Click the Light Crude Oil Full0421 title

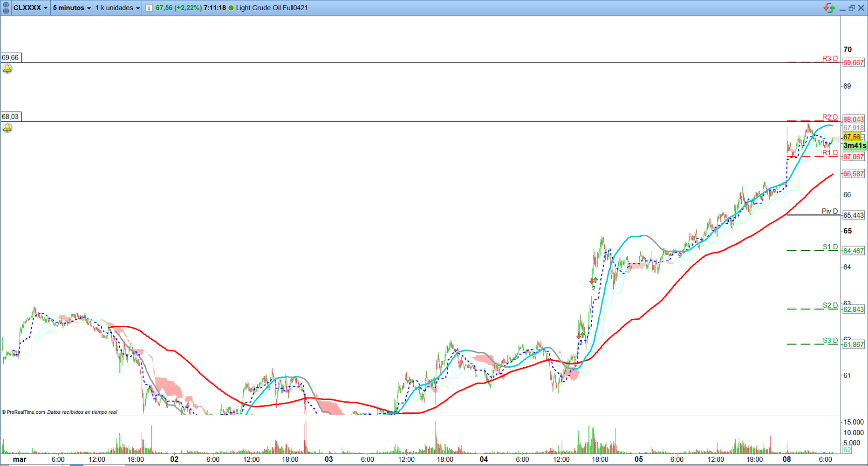click(x=272, y=8)
